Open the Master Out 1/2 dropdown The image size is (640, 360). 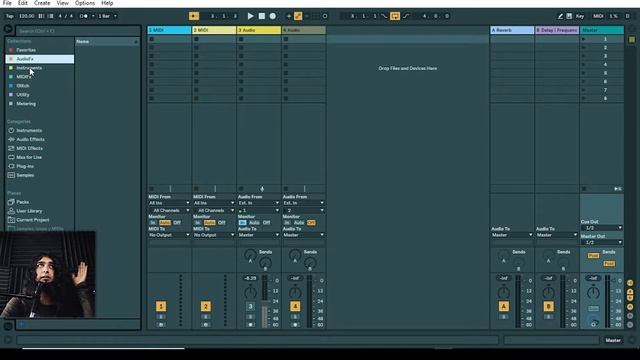pyautogui.click(x=602, y=242)
